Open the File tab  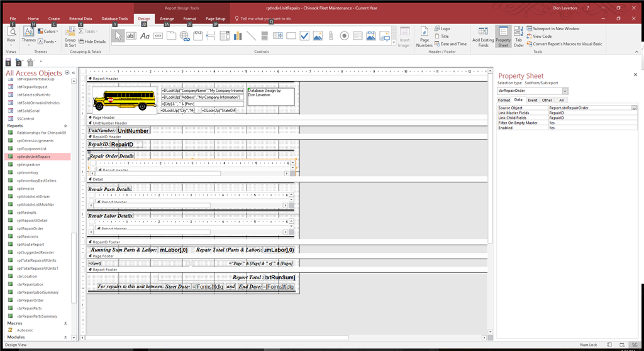coord(13,18)
